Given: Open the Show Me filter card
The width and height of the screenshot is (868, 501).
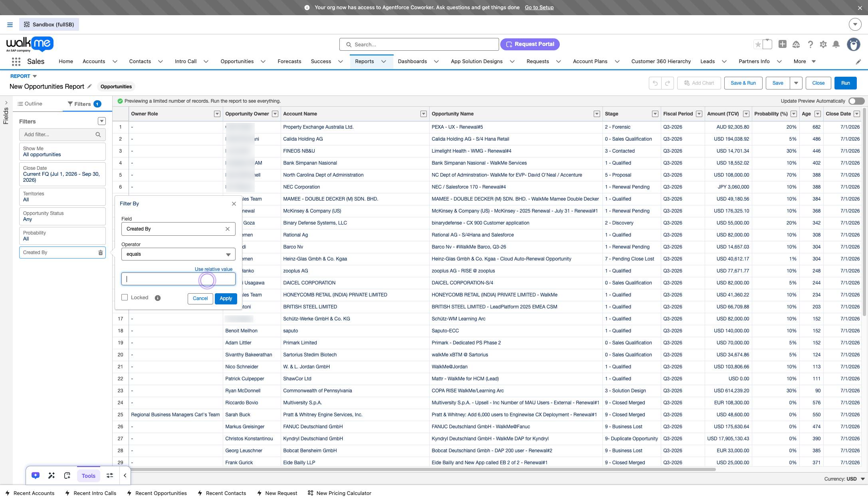Looking at the screenshot, I should [62, 152].
